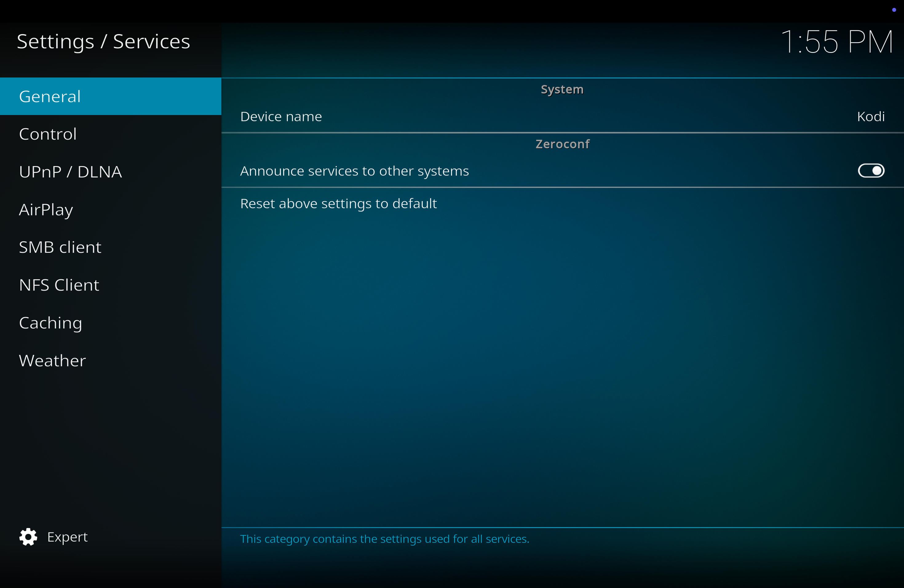Click the 1:55 PM clock
This screenshot has width=904, height=588.
836,42
